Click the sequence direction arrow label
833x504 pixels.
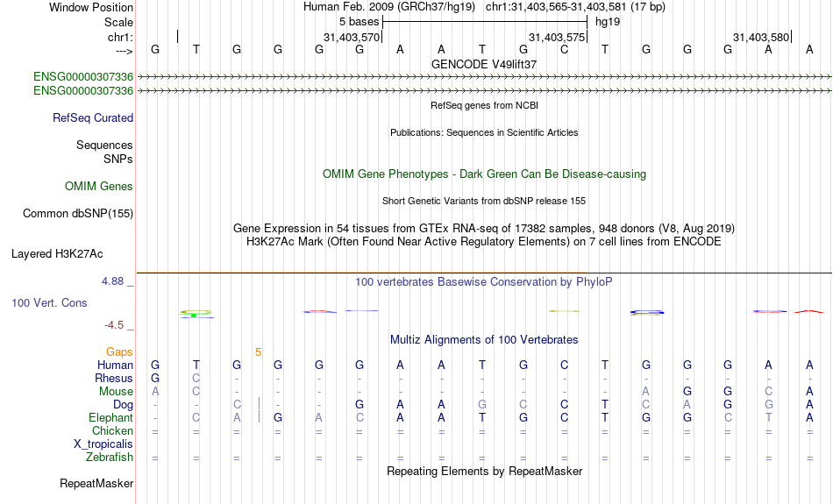click(x=124, y=51)
